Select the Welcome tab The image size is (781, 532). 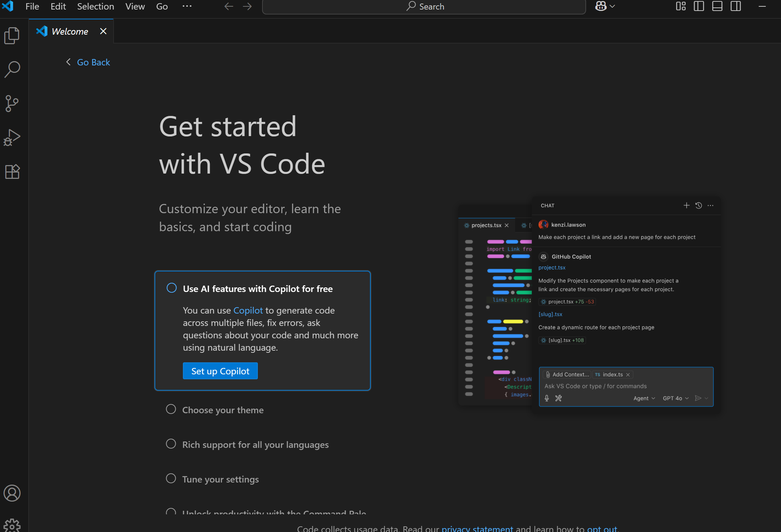(x=70, y=31)
